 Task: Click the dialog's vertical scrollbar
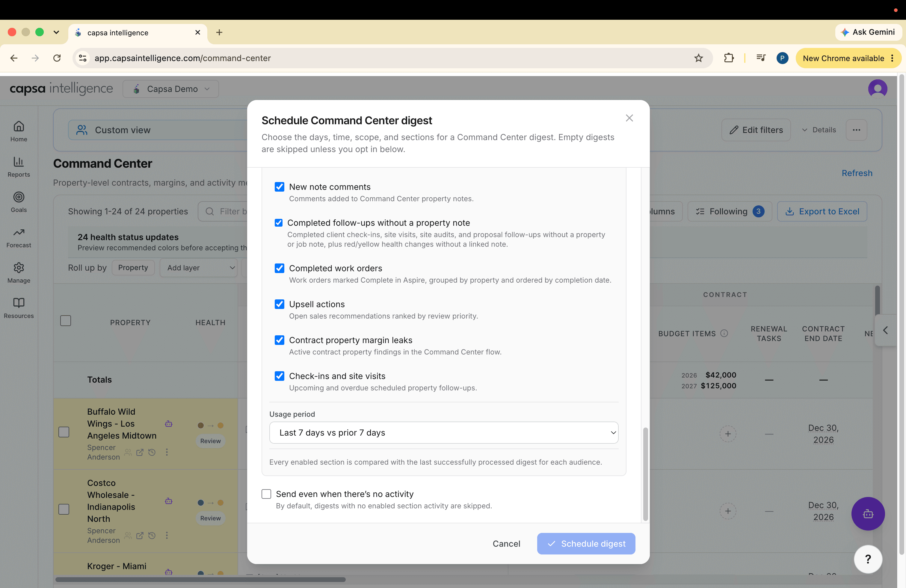645,474
